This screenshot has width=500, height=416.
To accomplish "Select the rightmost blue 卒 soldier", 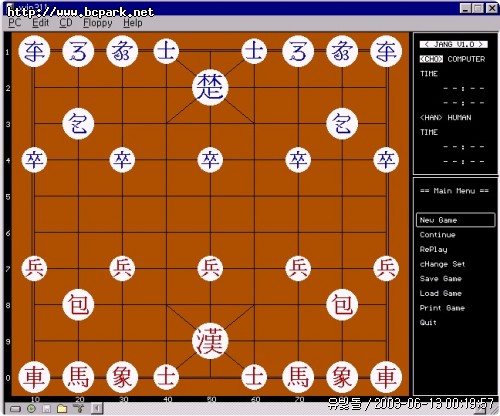I will 386,160.
